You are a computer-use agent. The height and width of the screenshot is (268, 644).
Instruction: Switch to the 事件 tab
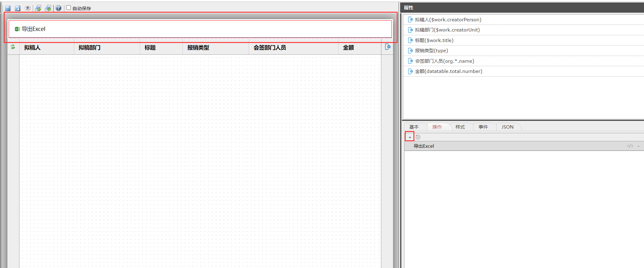[x=483, y=127]
